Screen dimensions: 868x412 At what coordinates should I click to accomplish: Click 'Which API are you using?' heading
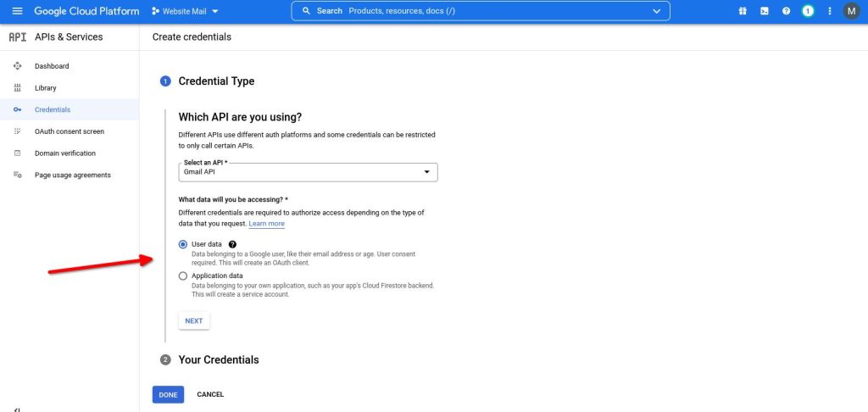click(240, 117)
